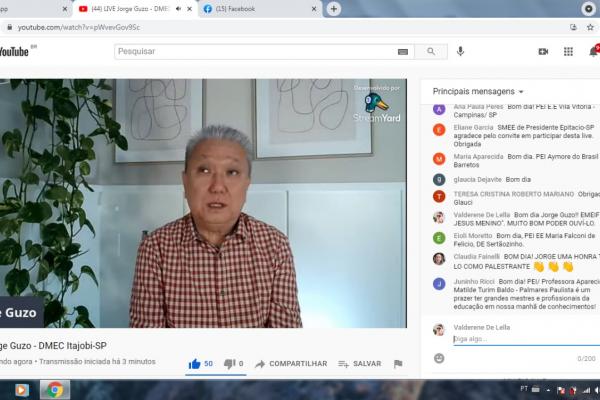Open the on-screen keyboard icon in search
Viewport: 600px width, 400px height.
click(x=403, y=51)
